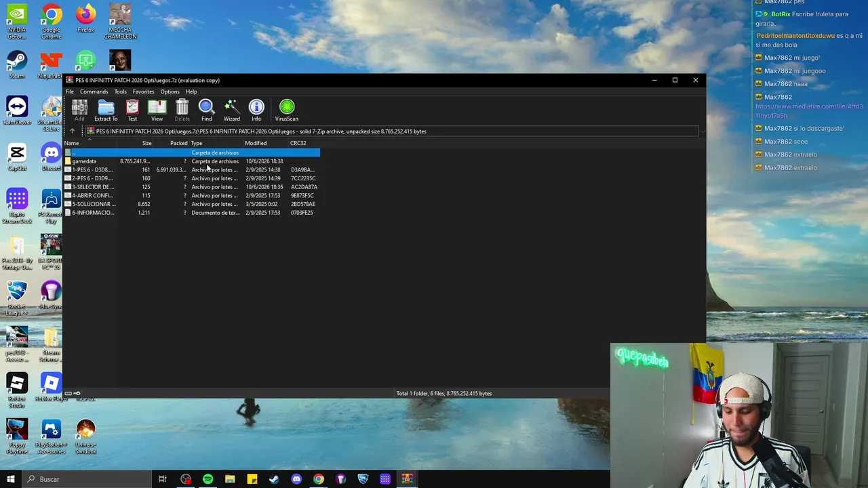Select the '2-PES 6 - D3D9...' file
The image size is (868, 488).
(x=191, y=178)
